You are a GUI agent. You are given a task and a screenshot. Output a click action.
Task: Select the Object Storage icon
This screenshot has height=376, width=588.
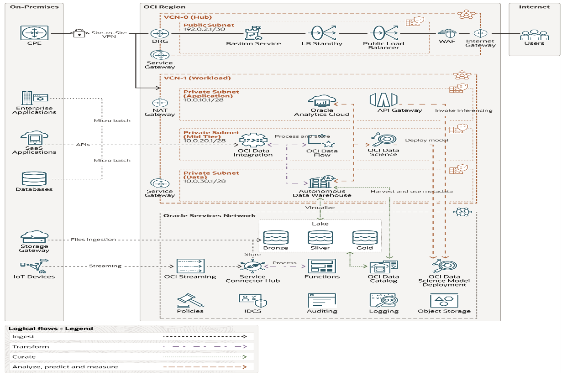pyautogui.click(x=444, y=301)
